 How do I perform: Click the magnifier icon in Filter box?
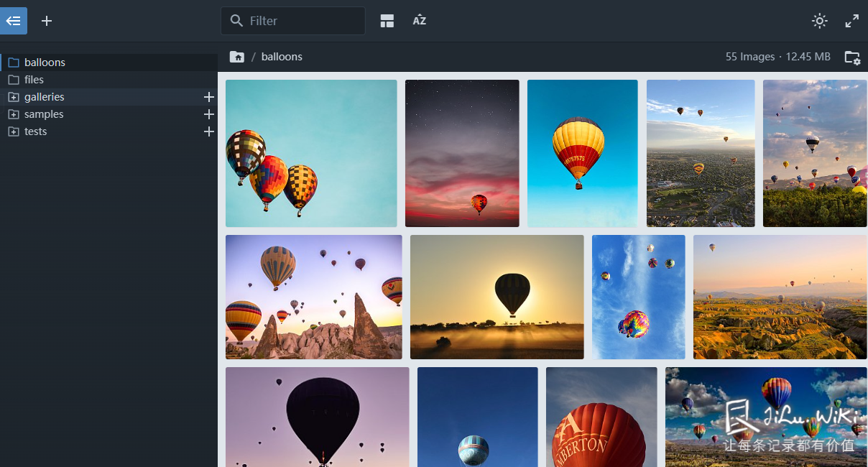[236, 21]
